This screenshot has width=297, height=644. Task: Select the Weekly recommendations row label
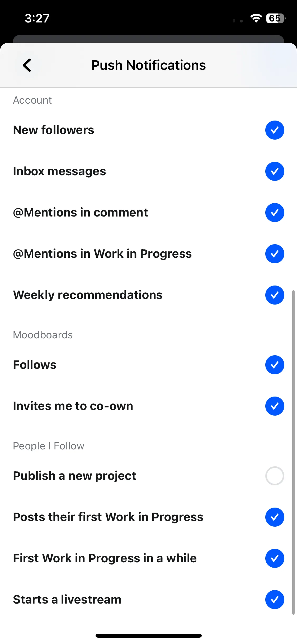[x=88, y=295]
